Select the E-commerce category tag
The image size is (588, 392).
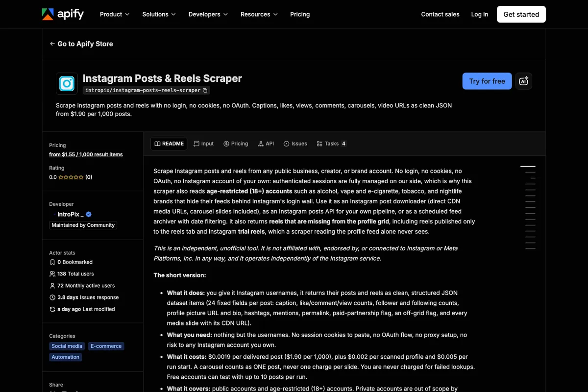tap(106, 346)
